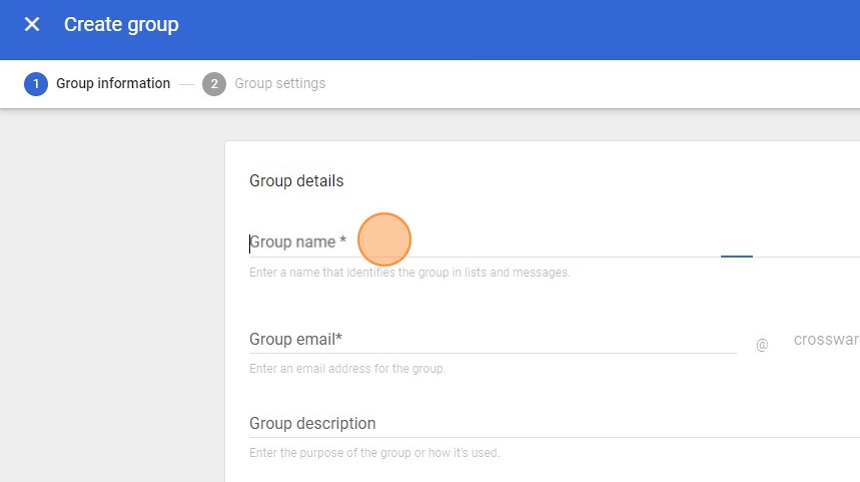Screen dimensions: 860x482
Task: Open the email domain selector after @
Action: tap(825, 340)
